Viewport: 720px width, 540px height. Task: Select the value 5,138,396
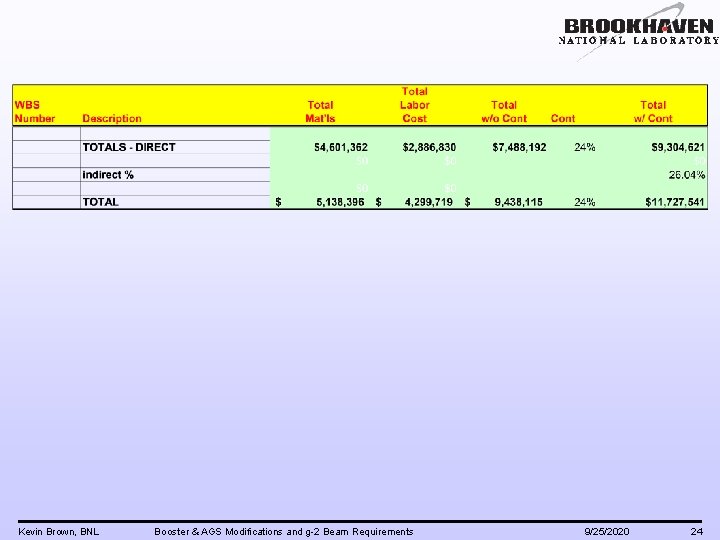click(x=340, y=202)
